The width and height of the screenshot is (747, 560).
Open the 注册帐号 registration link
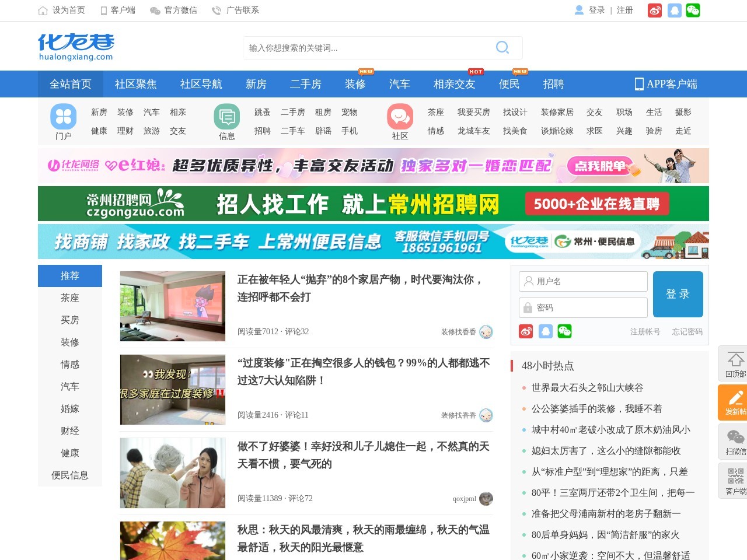[644, 332]
